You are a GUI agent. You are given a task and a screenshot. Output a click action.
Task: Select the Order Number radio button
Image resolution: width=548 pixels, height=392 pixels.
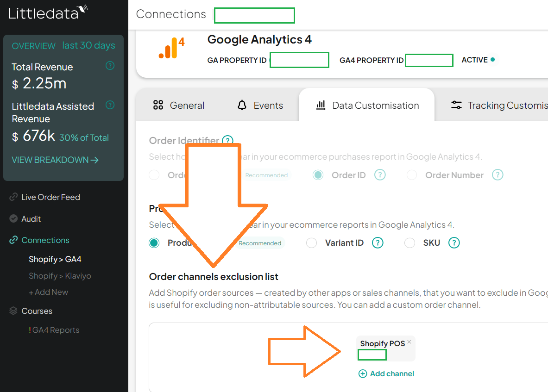(x=412, y=175)
